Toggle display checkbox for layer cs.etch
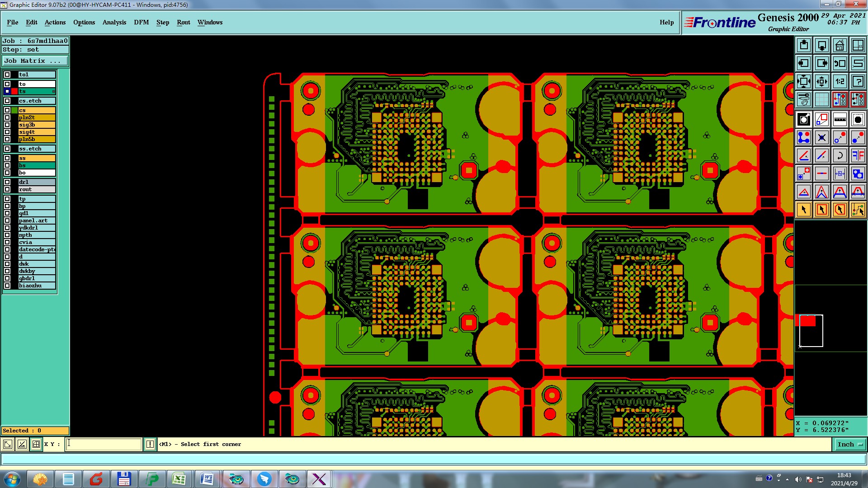The height and width of the screenshot is (488, 868). 7,101
